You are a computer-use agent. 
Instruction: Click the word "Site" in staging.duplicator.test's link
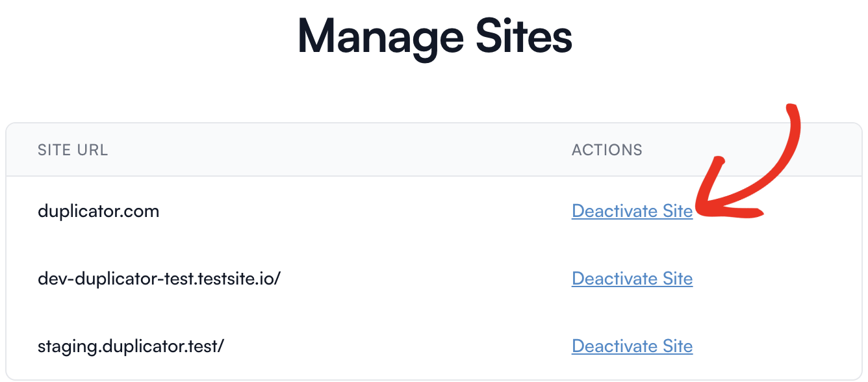678,346
